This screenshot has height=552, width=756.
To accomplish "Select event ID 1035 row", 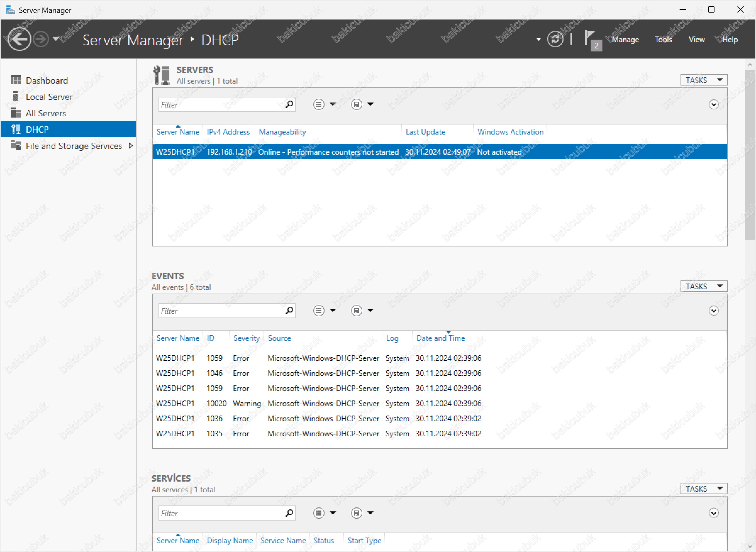I will point(440,433).
